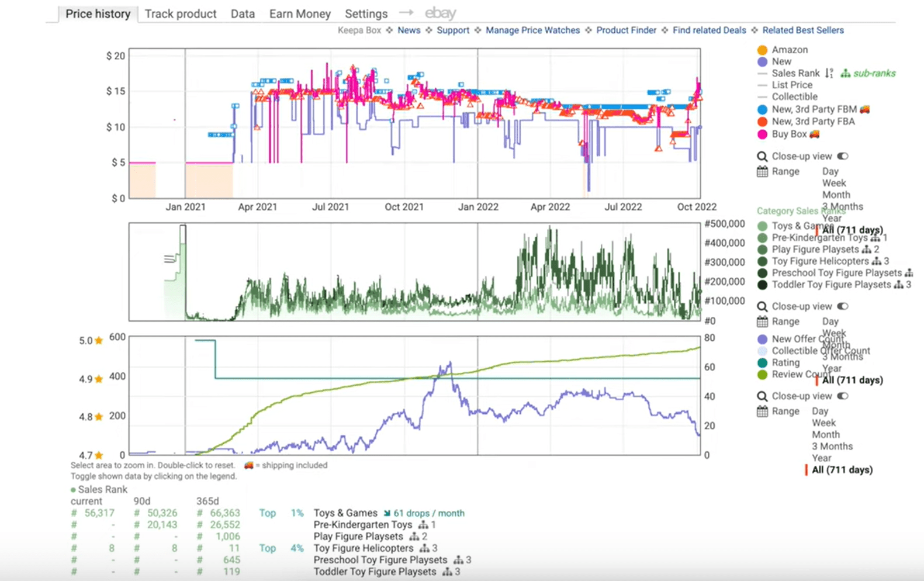Viewport: 924px width, 581px height.
Task: Open the Product Finder link
Action: (626, 30)
